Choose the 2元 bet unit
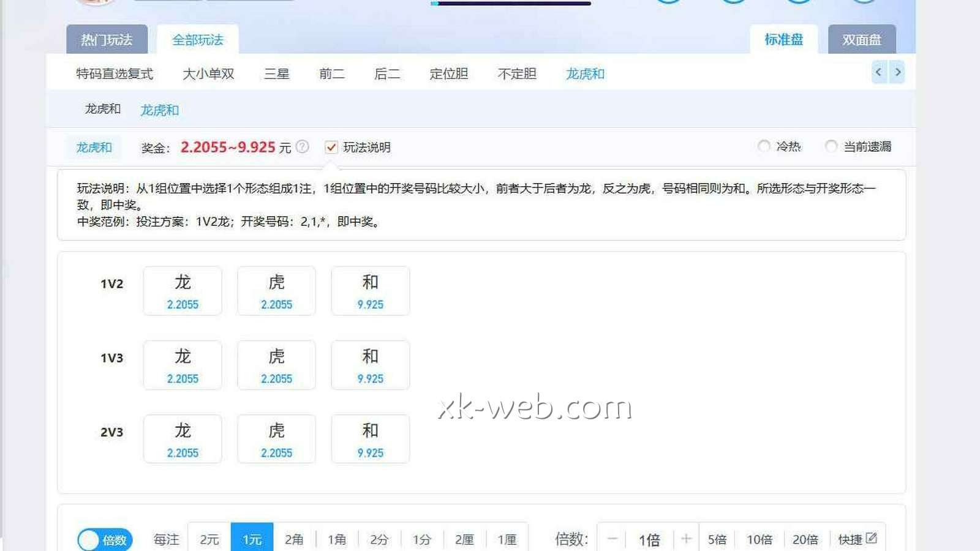The image size is (980, 551). (x=209, y=539)
